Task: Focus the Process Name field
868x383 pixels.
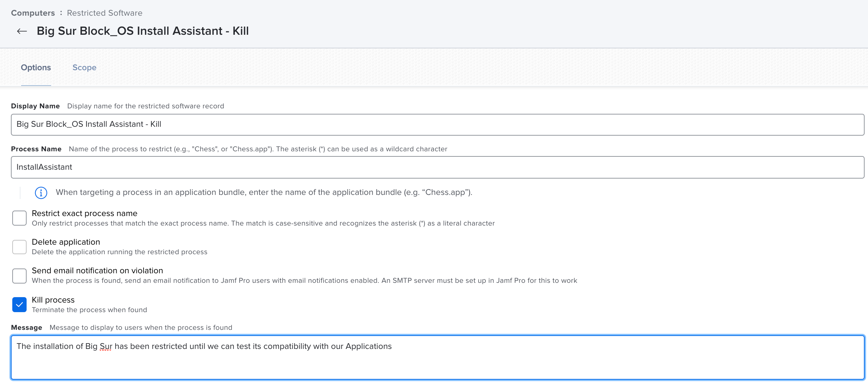Action: coord(437,167)
